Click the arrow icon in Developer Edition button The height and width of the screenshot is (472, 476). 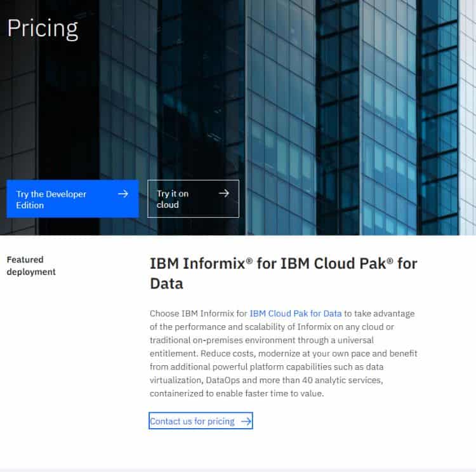pyautogui.click(x=123, y=194)
